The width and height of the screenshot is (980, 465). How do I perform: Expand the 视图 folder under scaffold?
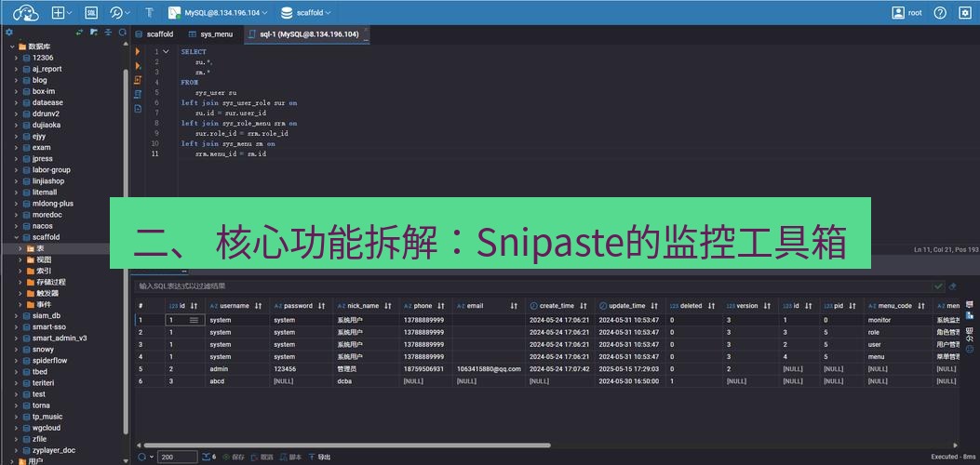coord(21,259)
